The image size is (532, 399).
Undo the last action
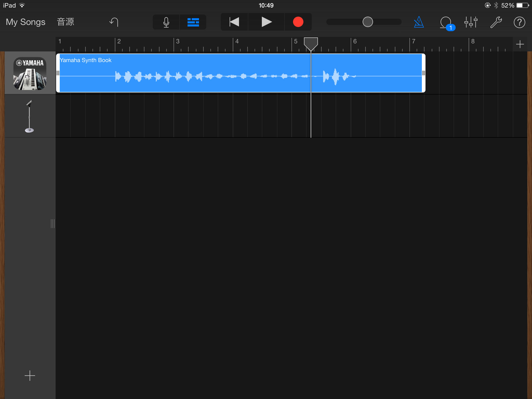coord(114,22)
